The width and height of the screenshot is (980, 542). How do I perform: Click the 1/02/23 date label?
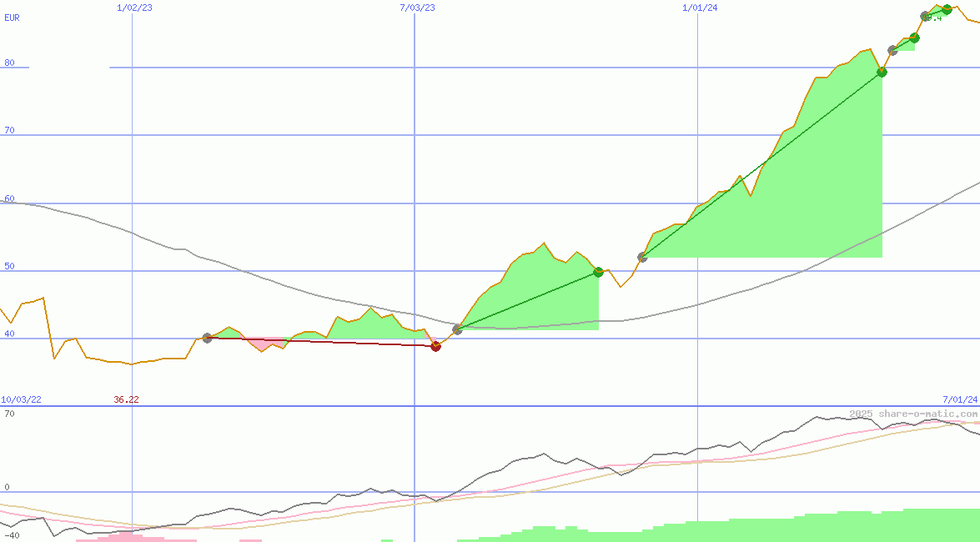pos(134,8)
